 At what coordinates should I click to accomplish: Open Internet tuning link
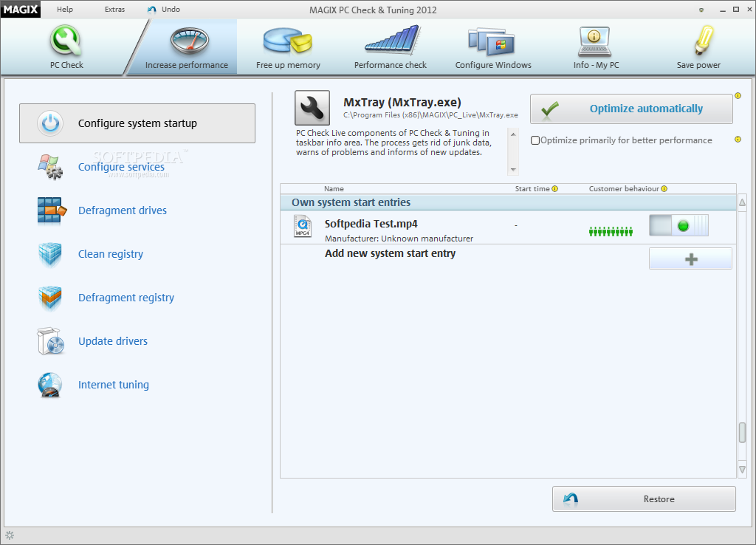click(114, 385)
